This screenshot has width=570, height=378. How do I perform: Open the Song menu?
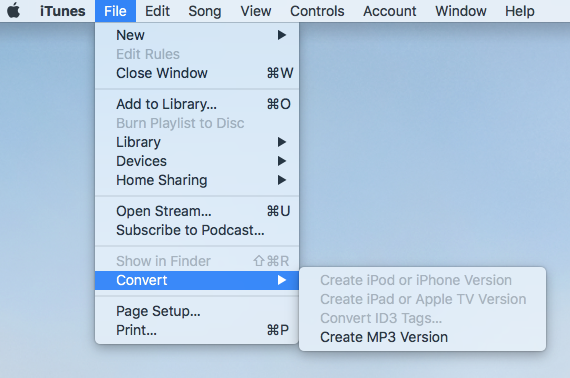[x=205, y=11]
